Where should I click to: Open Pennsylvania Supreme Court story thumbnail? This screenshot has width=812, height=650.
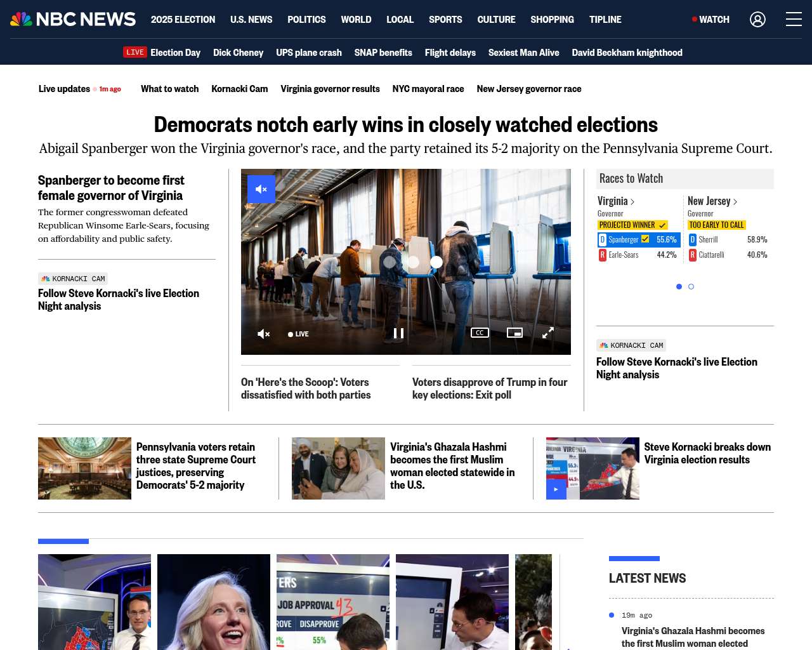[x=84, y=468]
